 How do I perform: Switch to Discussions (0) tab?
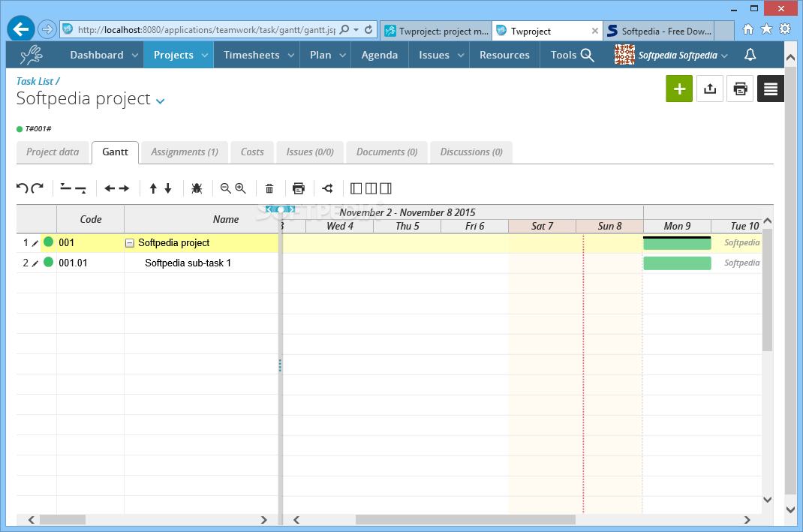(471, 152)
